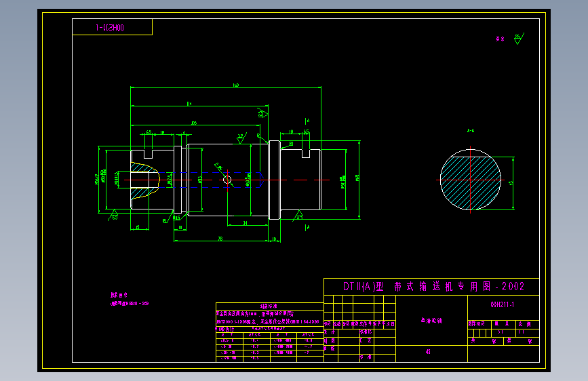Screen dimensions: 588x381
Task: Click material value "45" in title block
Action: [x=428, y=351]
